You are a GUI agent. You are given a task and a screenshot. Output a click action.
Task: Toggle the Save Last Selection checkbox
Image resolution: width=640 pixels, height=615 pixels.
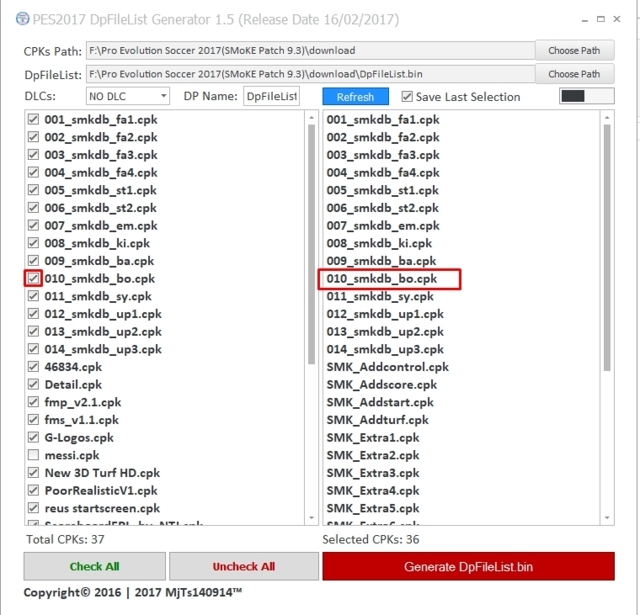coord(407,97)
